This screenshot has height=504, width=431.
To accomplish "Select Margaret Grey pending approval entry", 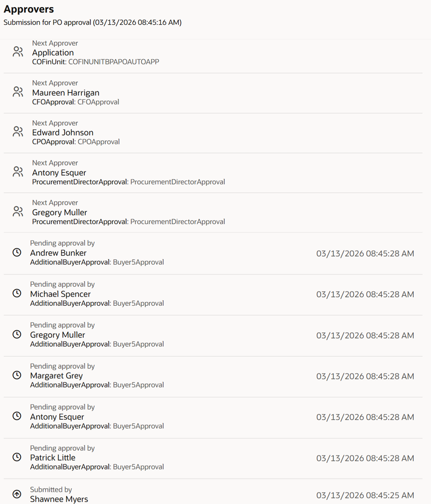I will (56, 376).
